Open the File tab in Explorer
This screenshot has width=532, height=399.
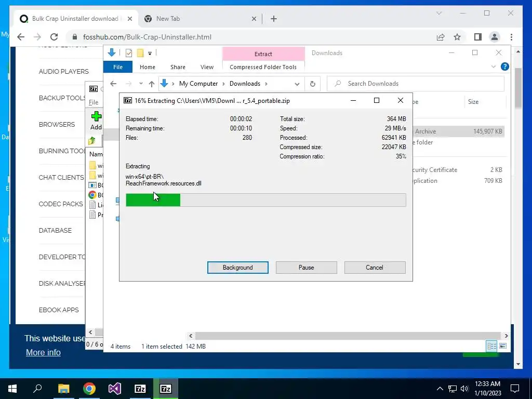(x=118, y=67)
